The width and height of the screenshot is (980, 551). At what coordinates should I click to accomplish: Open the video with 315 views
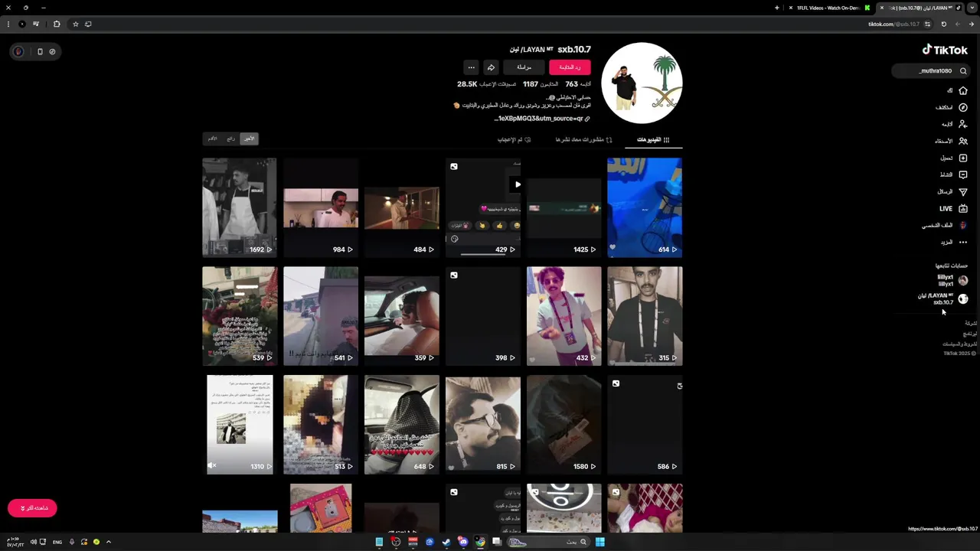[x=645, y=316]
